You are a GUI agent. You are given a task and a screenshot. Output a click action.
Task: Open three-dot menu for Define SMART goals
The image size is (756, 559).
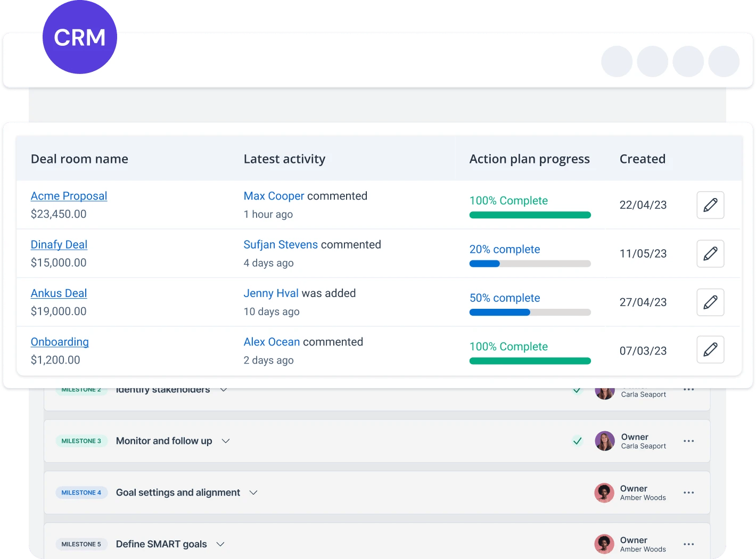tap(688, 544)
